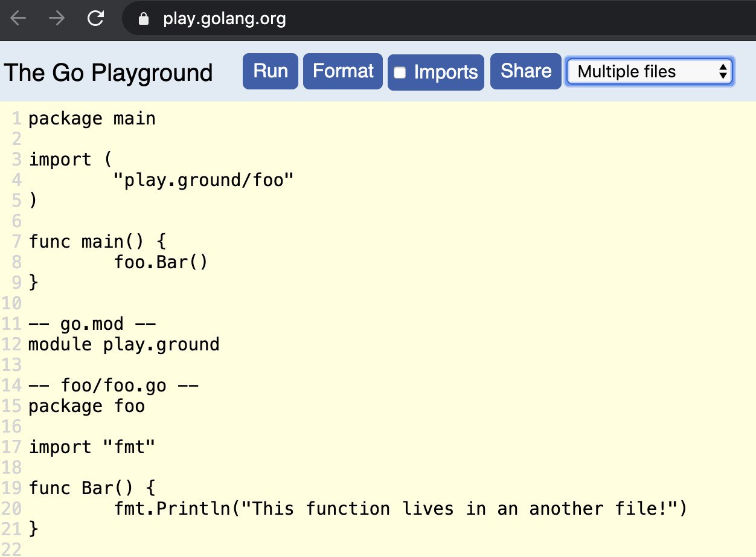Screen dimensions: 756x557
Task: Click the 'module play.ground' line
Action: point(124,344)
